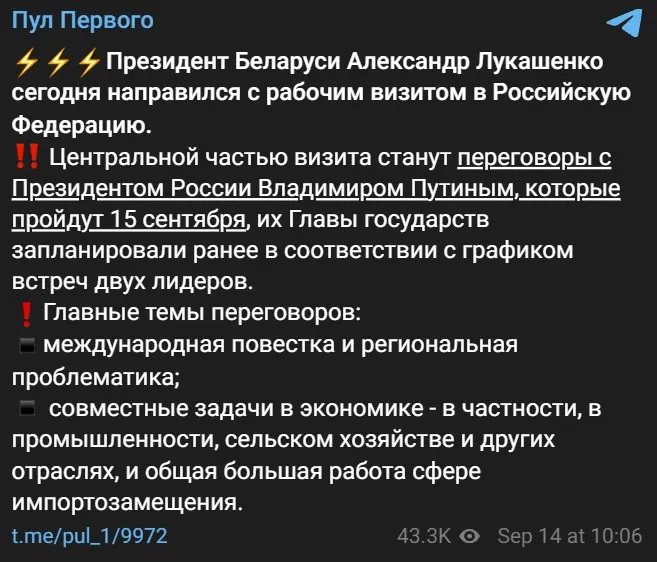The height and width of the screenshot is (562, 657).
Task: Click the bullet before 'совместные задачи'
Action: (x=27, y=408)
